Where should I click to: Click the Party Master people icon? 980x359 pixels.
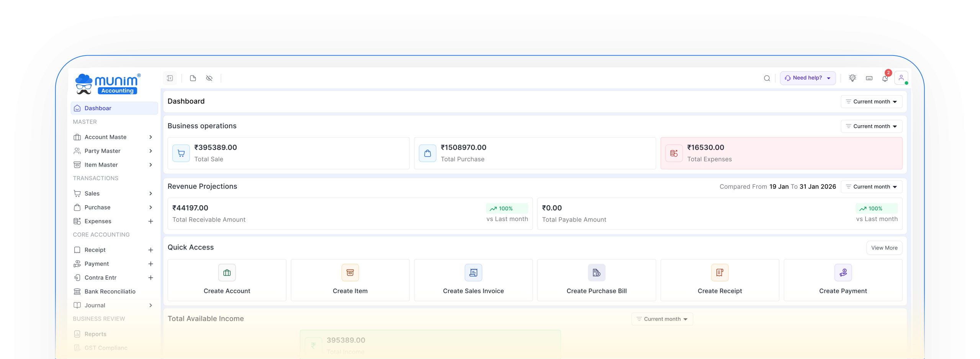click(x=77, y=151)
